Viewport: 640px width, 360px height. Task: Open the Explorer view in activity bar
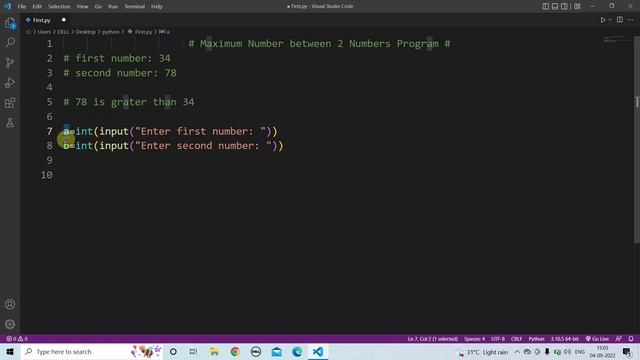click(x=10, y=23)
